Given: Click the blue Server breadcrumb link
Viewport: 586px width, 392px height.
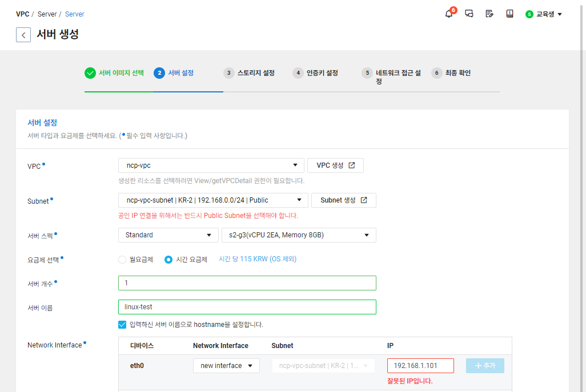Looking at the screenshot, I should [74, 14].
